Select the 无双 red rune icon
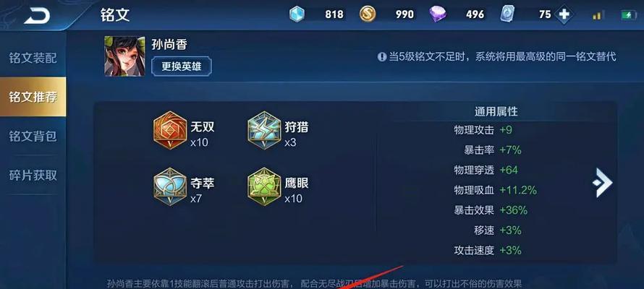The height and width of the screenshot is (289, 644). click(x=170, y=130)
